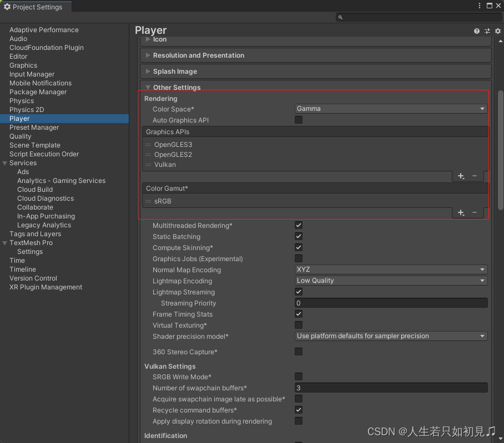The image size is (504, 443).
Task: Click the minus icon under Graphics APIs
Action: [x=476, y=175]
